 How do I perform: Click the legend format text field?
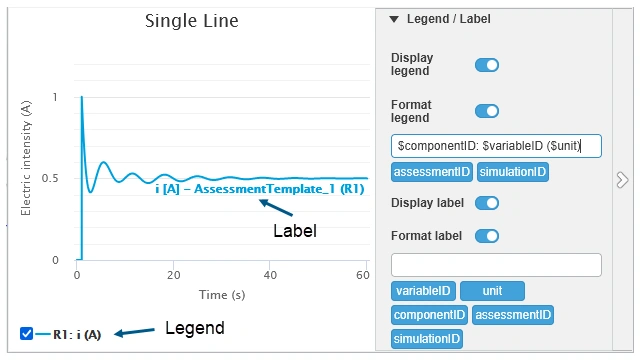(496, 146)
